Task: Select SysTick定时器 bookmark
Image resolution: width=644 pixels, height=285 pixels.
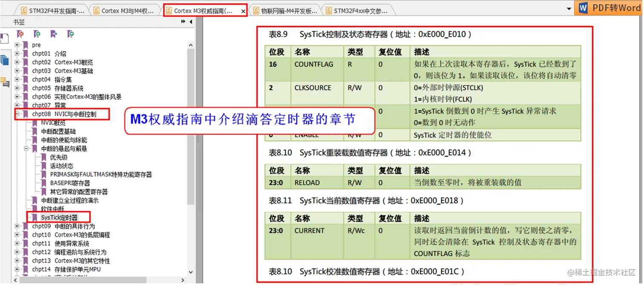Action: click(x=59, y=217)
